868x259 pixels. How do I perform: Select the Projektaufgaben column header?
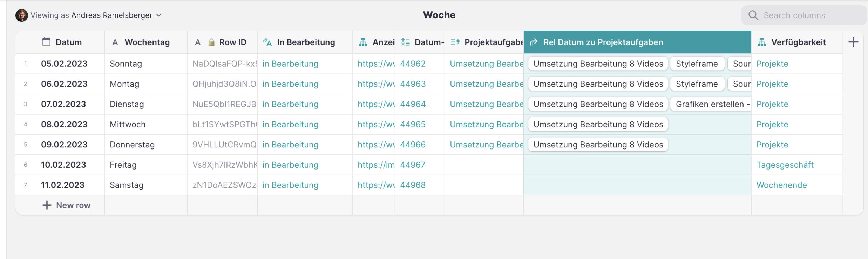point(493,42)
